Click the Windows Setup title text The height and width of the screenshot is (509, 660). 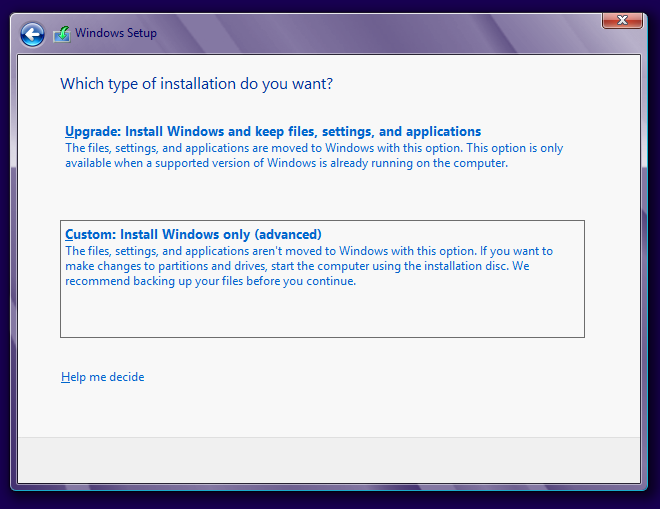pyautogui.click(x=116, y=34)
